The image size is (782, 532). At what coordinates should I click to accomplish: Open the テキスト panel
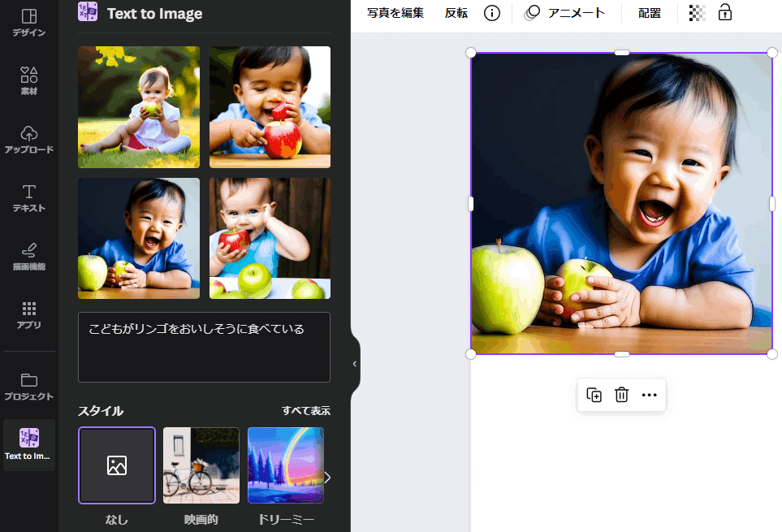pos(29,198)
